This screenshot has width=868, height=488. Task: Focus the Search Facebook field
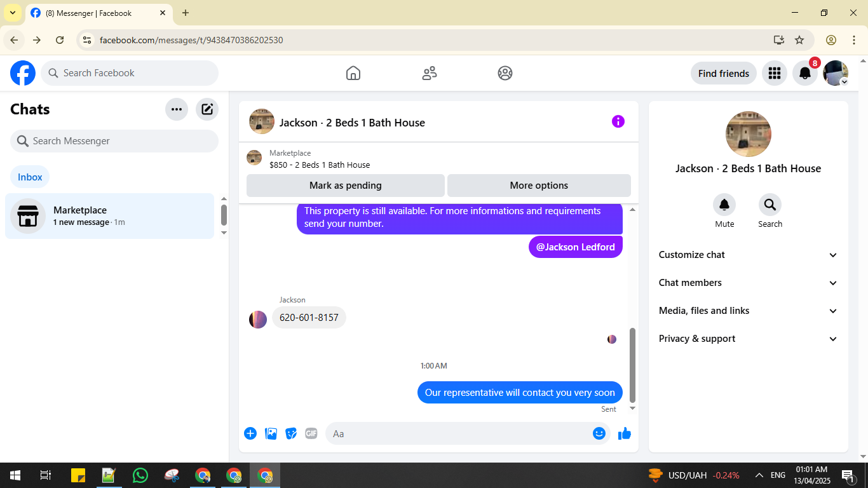point(130,73)
